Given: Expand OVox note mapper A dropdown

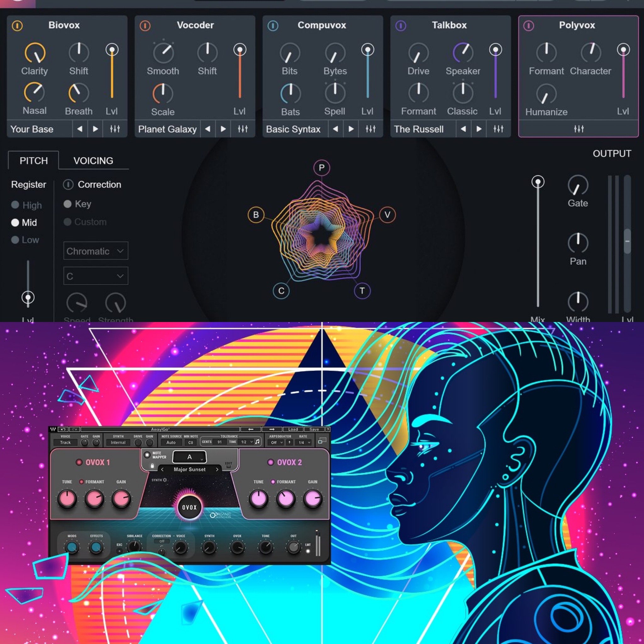Looking at the screenshot, I should pos(189,457).
